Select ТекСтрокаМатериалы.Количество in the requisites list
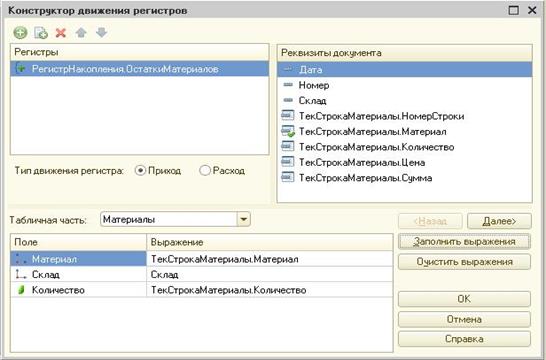546x360 pixels. [405, 147]
